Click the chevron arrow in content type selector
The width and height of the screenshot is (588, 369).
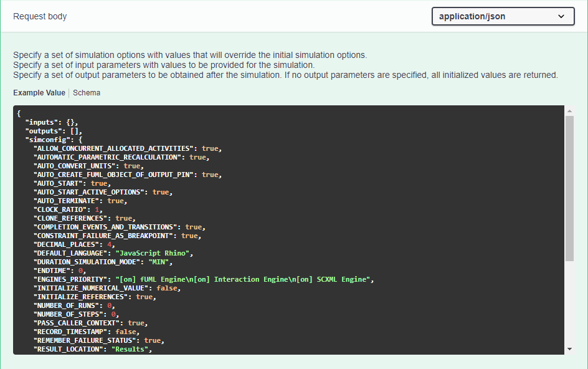point(561,17)
